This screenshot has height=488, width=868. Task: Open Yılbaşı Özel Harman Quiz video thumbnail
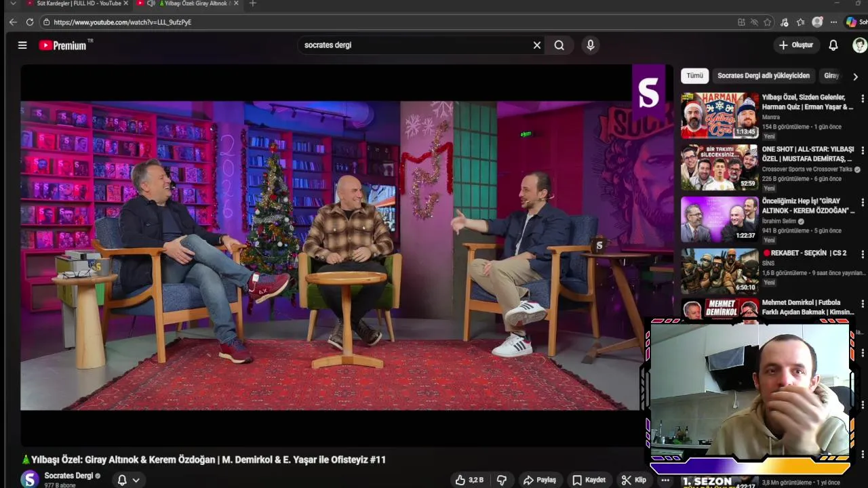(719, 115)
